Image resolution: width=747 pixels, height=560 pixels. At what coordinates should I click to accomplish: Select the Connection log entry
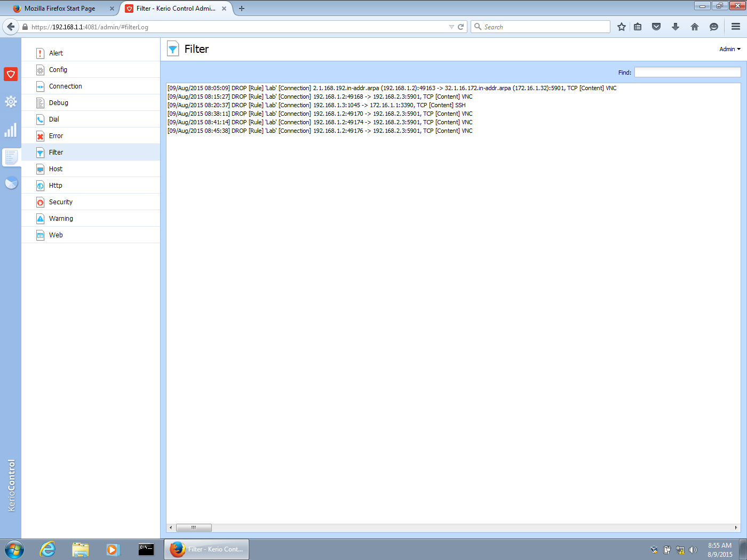click(91, 86)
